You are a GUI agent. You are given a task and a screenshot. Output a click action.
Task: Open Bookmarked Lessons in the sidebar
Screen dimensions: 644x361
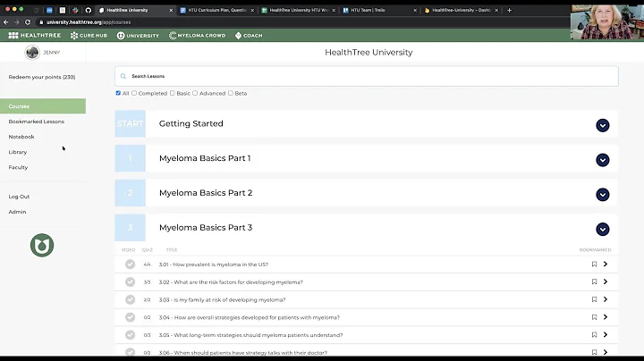pyautogui.click(x=36, y=122)
